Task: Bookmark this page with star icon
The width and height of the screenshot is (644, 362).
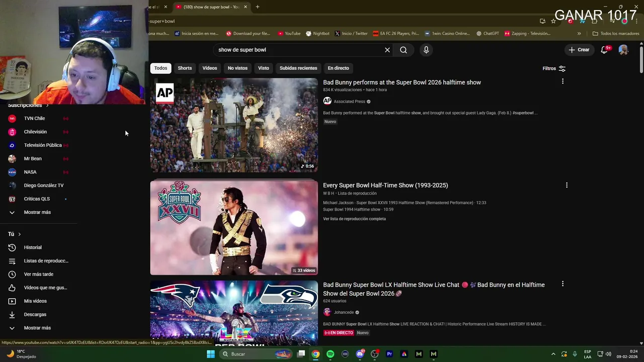Action: point(553,21)
